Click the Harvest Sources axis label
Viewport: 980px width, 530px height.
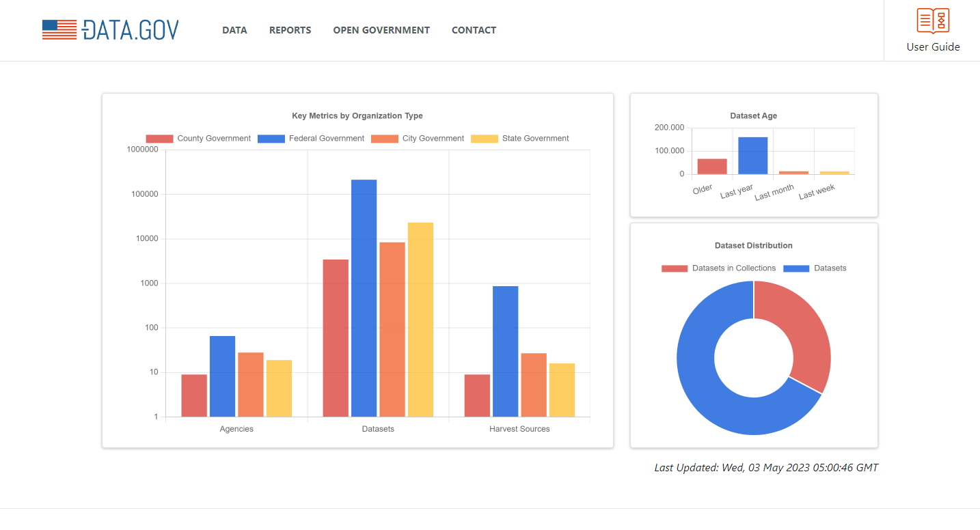pos(519,429)
